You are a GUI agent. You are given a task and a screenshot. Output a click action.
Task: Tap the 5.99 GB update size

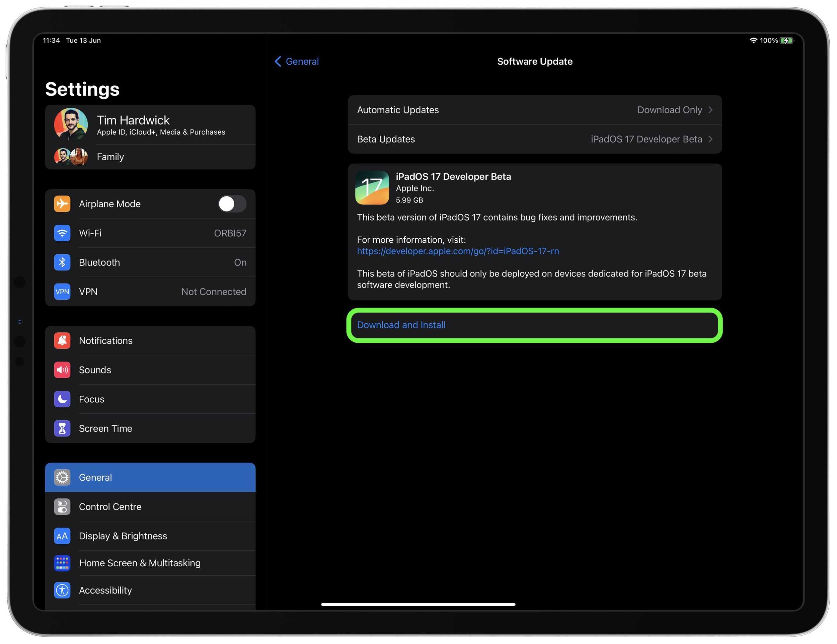(x=409, y=200)
